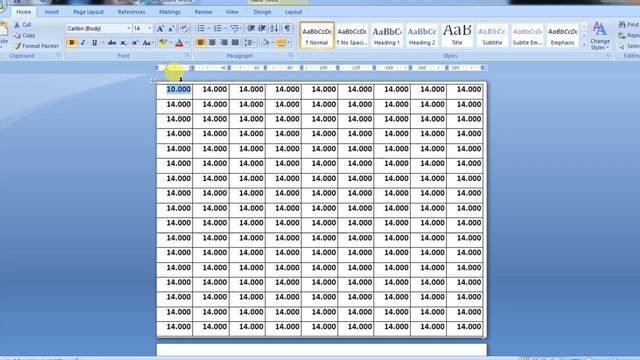
Task: Open the Review tab
Action: click(203, 12)
